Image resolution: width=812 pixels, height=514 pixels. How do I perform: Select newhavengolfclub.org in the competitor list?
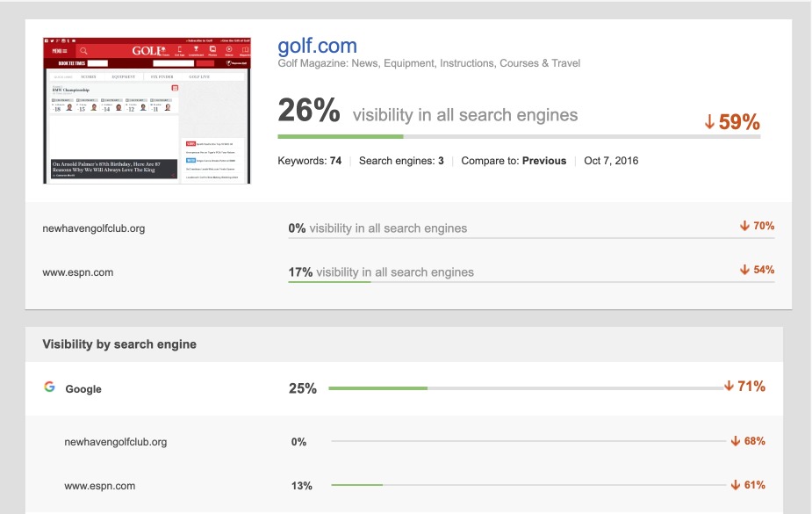tap(94, 228)
